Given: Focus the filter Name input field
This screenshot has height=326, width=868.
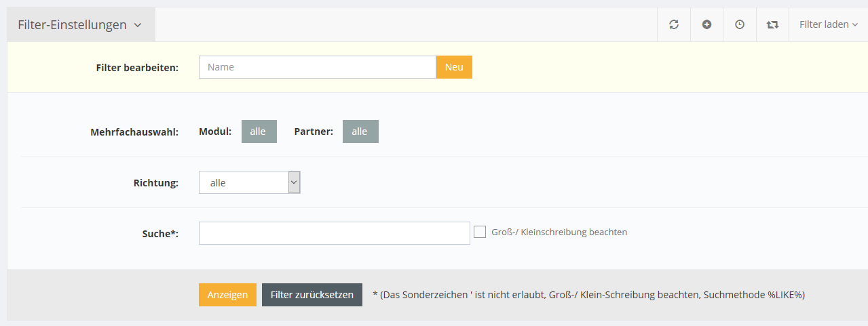Looking at the screenshot, I should coord(317,67).
